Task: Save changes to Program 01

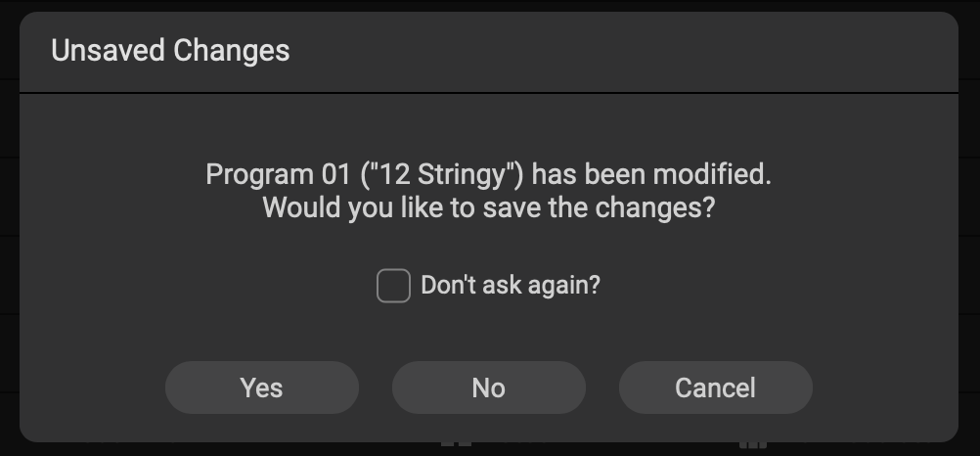Action: pyautogui.click(x=261, y=388)
